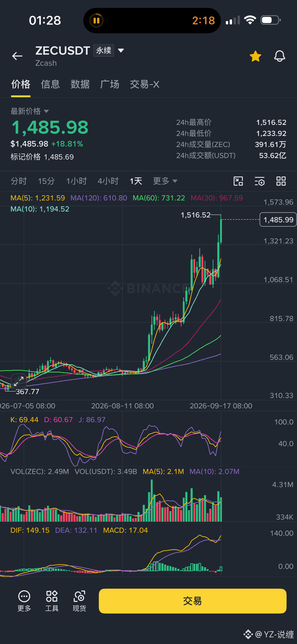Open the four-square grid layout icon
297x644 pixels.
coord(281,181)
